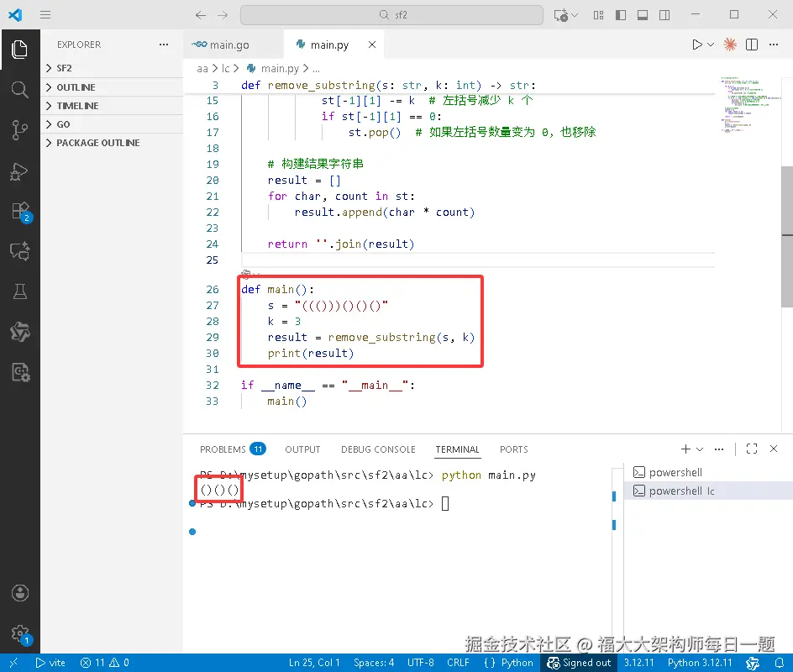The height and width of the screenshot is (672, 793).
Task: Click the Customize Layout icon
Action: click(599, 14)
